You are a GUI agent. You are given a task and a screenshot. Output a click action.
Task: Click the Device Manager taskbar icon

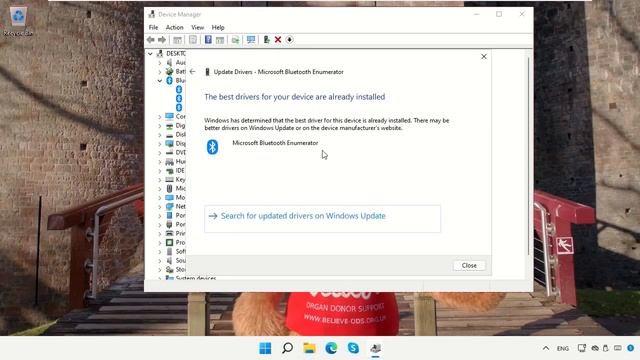pyautogui.click(x=376, y=348)
